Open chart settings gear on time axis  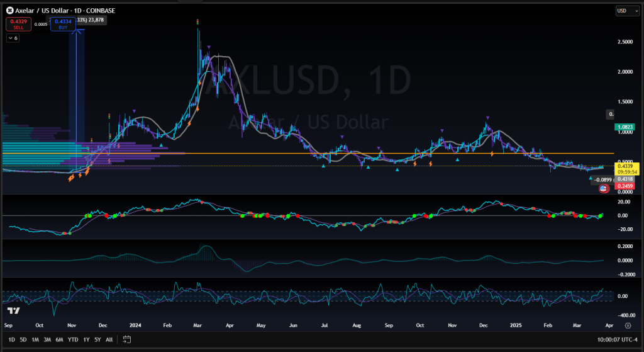[628, 326]
